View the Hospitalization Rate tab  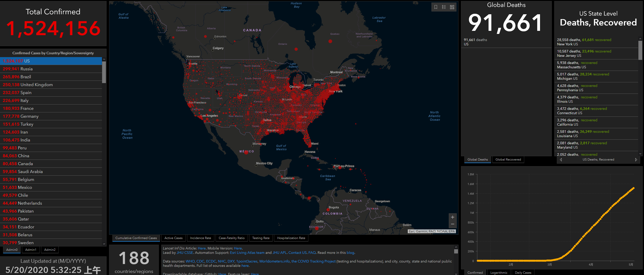(291, 238)
